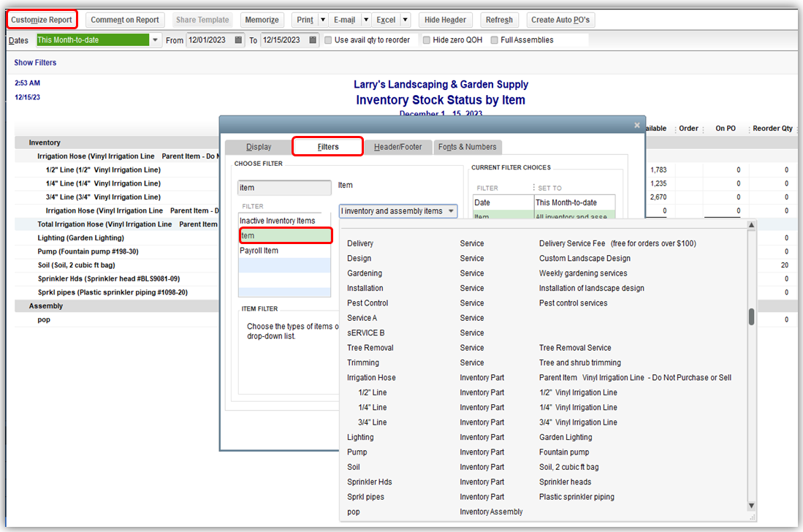Open the From date calendar picker
Image resolution: width=803 pixels, height=532 pixels.
[238, 40]
